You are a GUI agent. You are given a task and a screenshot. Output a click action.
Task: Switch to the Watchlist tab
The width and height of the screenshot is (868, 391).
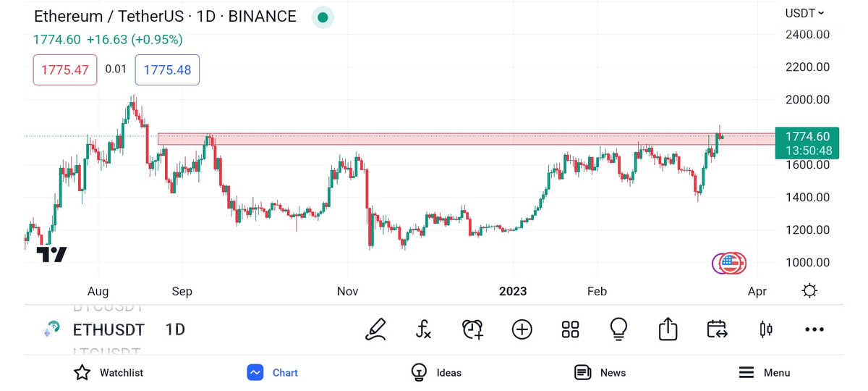[x=109, y=373]
